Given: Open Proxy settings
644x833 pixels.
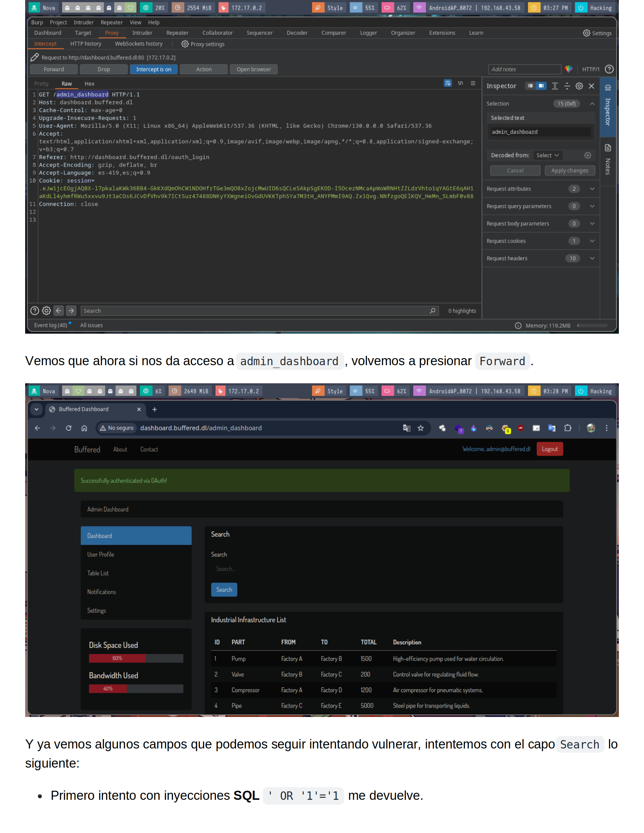Looking at the screenshot, I should coord(203,44).
